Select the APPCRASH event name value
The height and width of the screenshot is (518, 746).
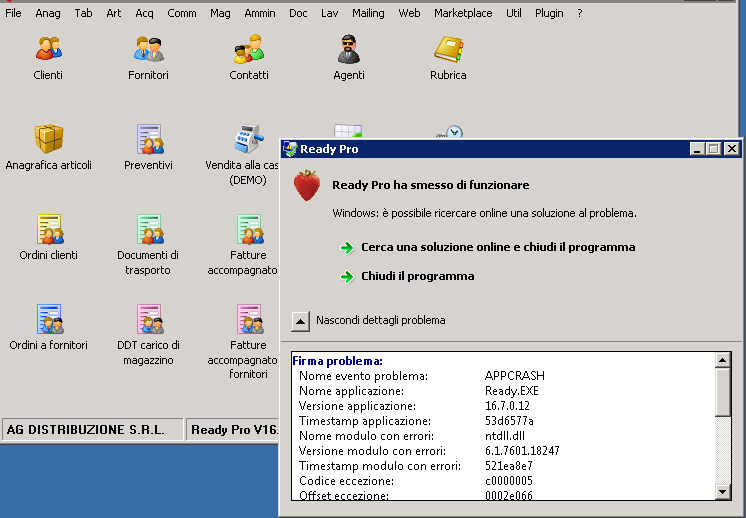pyautogui.click(x=514, y=376)
